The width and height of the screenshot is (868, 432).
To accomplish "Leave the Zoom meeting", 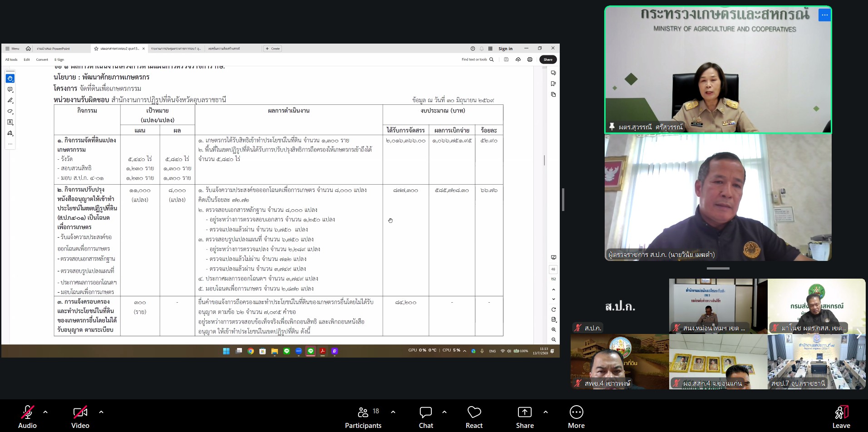I will (x=841, y=417).
